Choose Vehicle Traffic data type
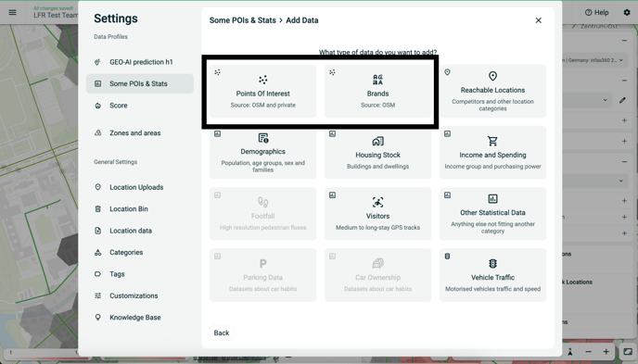Screen dimensions: 638x364 click(492, 275)
